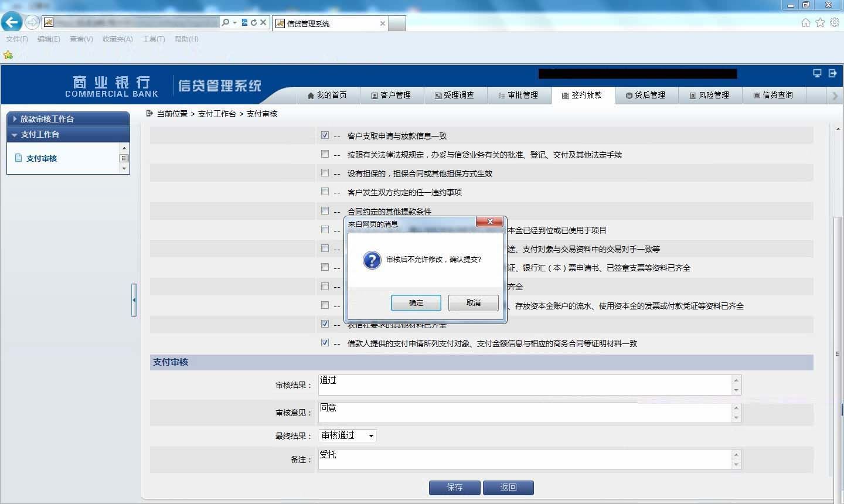Open address bar search dropdown arrow
This screenshot has width=844, height=504.
(x=234, y=22)
